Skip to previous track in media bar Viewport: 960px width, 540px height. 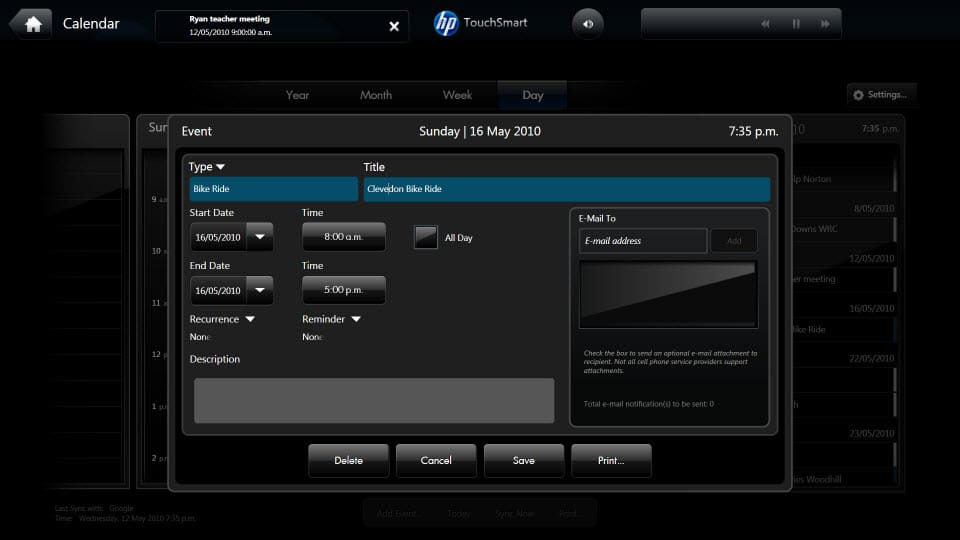coord(765,24)
